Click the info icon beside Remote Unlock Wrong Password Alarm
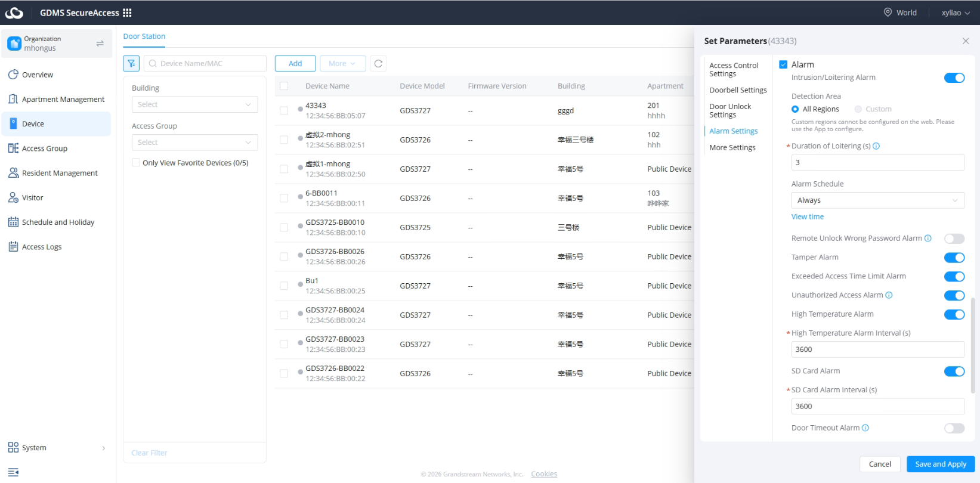The width and height of the screenshot is (980, 483). (928, 239)
